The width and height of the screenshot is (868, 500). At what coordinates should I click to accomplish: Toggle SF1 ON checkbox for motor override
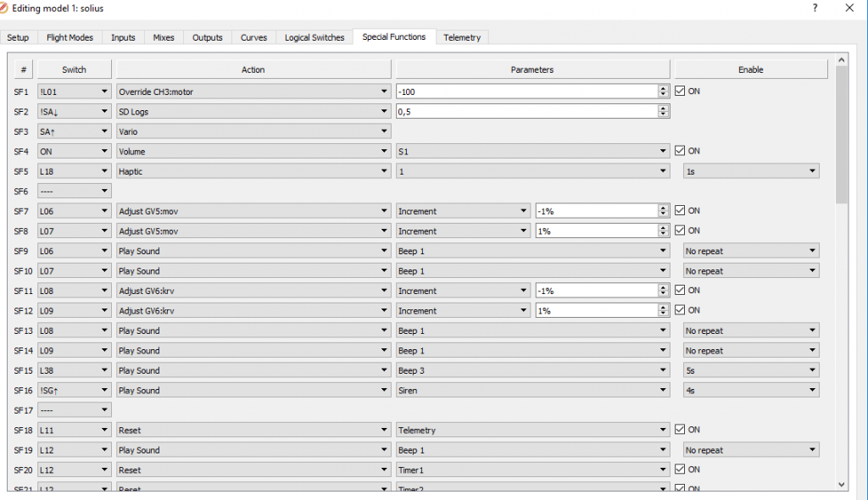click(x=680, y=92)
